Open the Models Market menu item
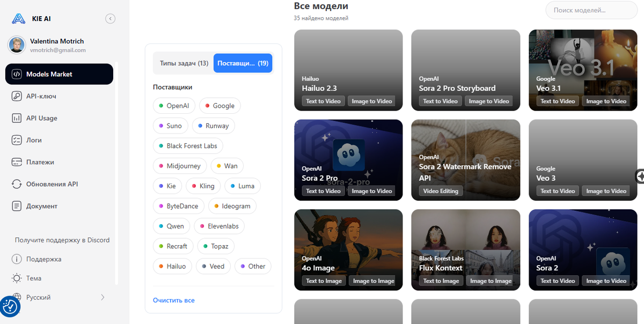This screenshot has width=644, height=324. (59, 74)
